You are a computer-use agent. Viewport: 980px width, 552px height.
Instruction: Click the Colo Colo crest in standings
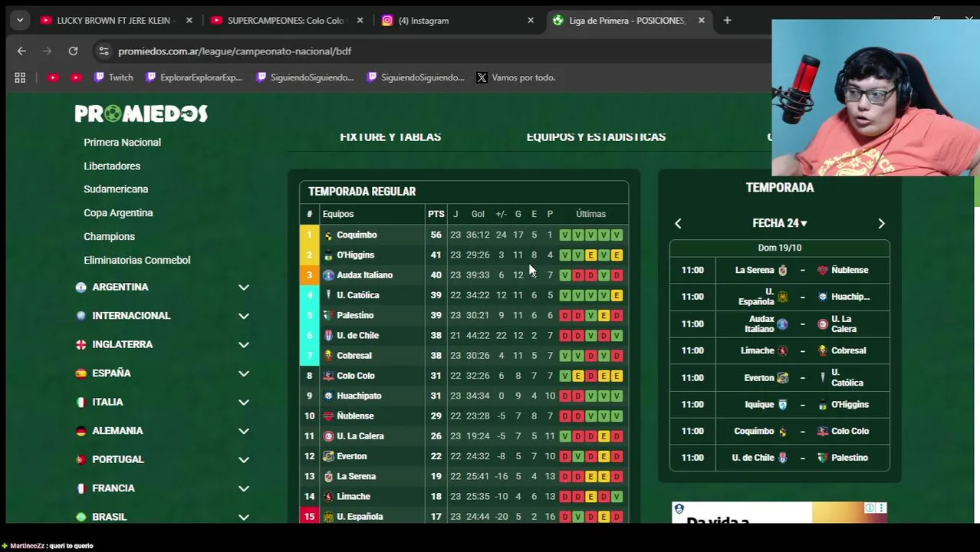[x=328, y=376]
